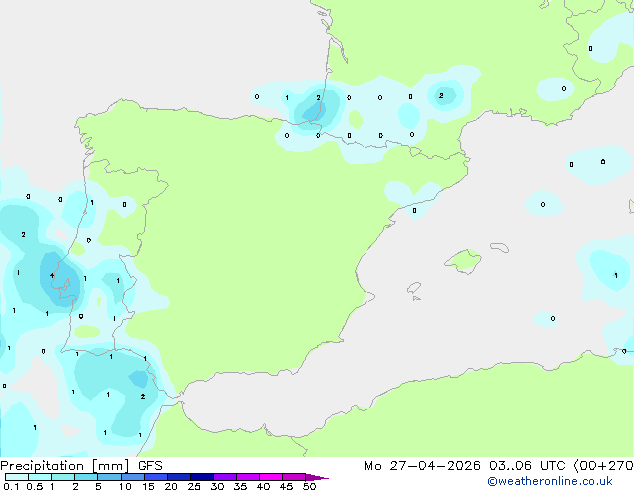Click the 1–2 mm legend color swatch
The image size is (634, 490).
point(63,477)
